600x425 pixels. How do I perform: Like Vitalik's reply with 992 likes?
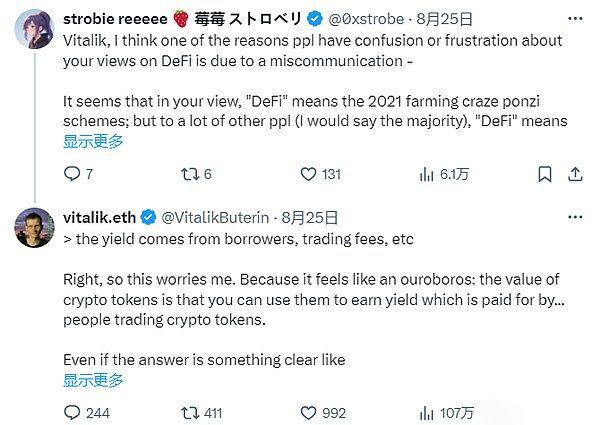308,413
